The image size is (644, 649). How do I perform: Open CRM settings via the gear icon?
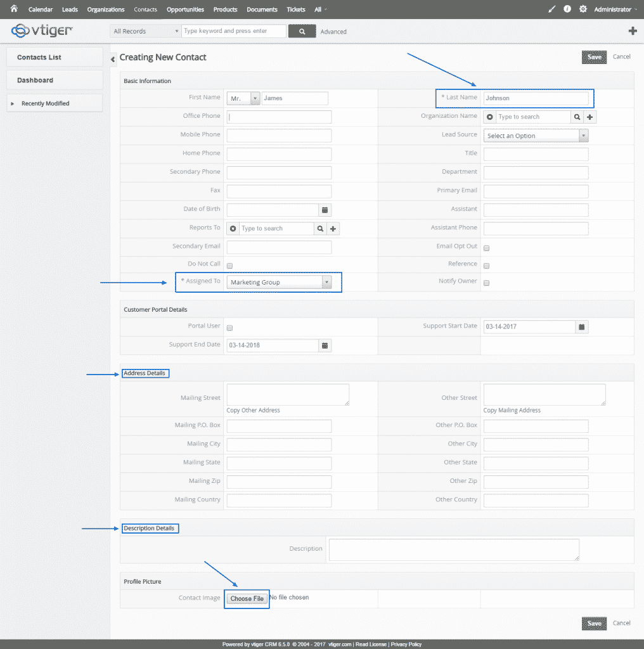[x=583, y=9]
